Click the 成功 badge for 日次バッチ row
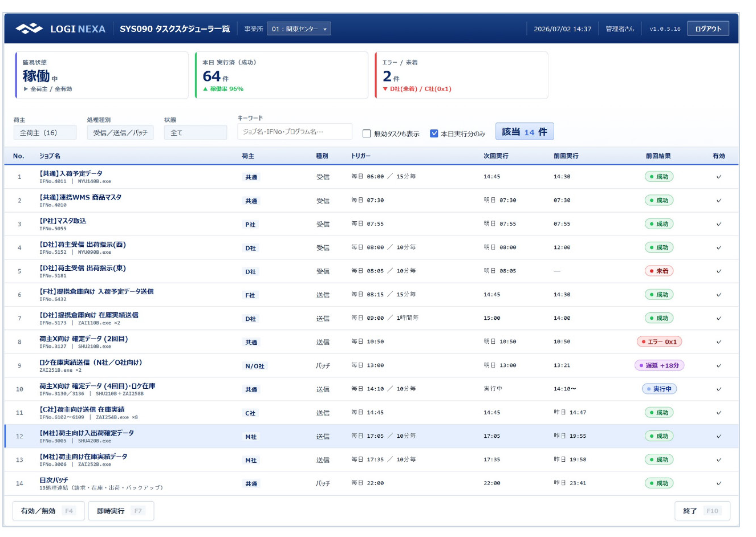 [x=659, y=483]
